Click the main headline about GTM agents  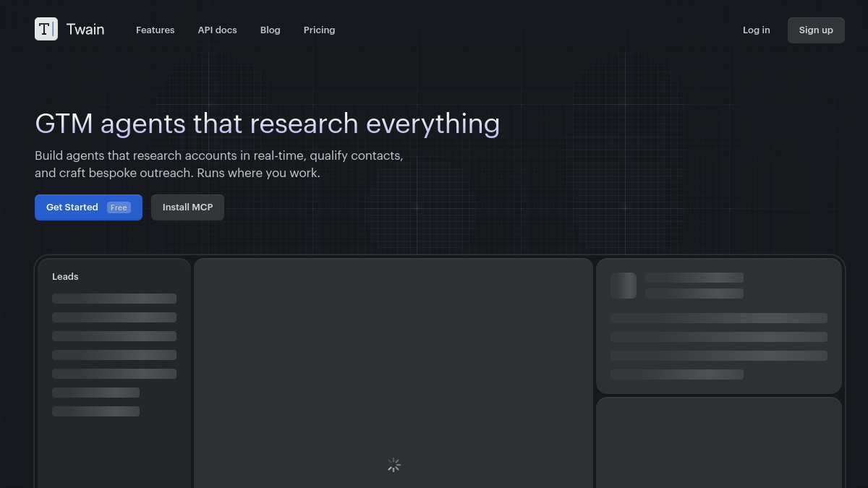[267, 124]
